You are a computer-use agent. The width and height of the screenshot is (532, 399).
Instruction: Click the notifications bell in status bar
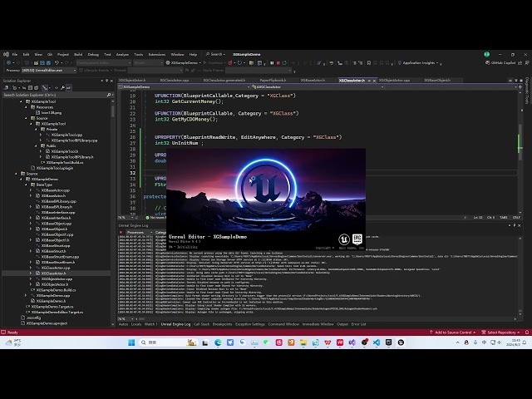(527, 332)
